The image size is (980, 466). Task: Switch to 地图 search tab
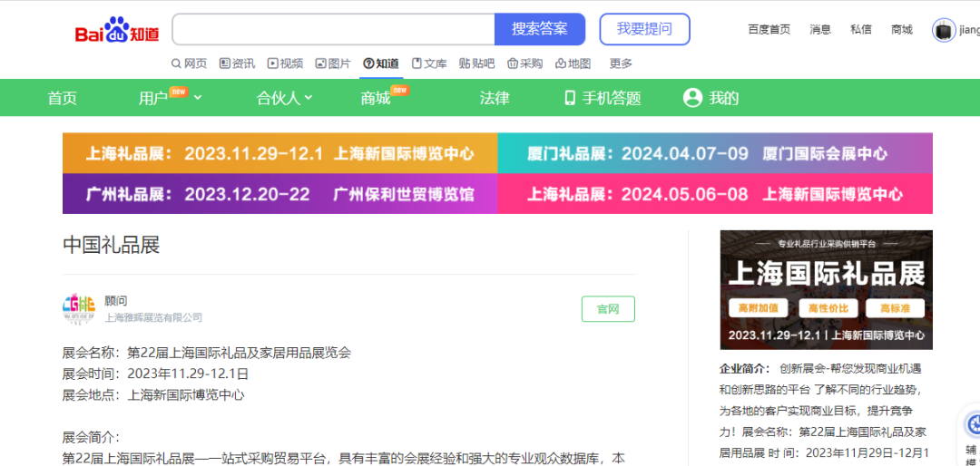573,63
